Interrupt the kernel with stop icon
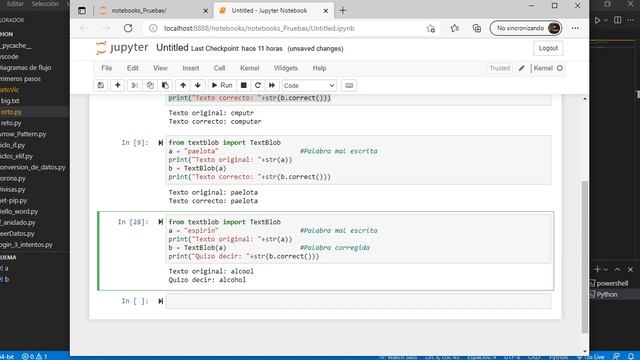The width and height of the screenshot is (640, 360). [244, 85]
